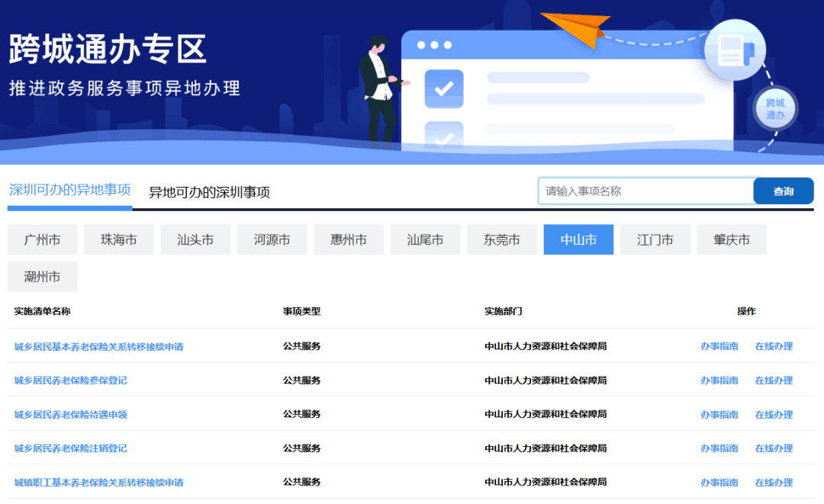Viewport: 824px width, 504px height.
Task: Click the 查询 search button
Action: click(783, 191)
